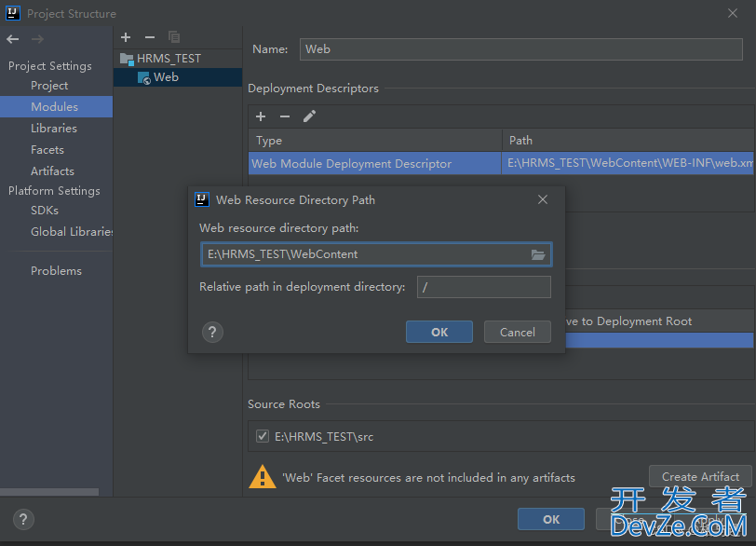
Task: Edit deployment descriptor with pencil icon
Action: click(x=309, y=116)
